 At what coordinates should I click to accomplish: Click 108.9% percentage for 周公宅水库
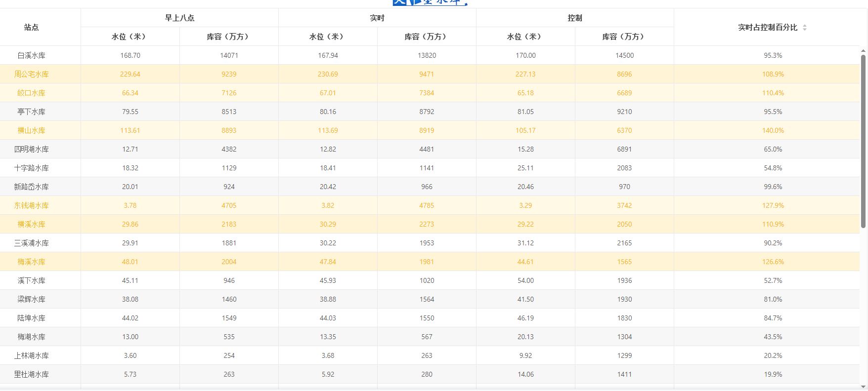pyautogui.click(x=773, y=74)
